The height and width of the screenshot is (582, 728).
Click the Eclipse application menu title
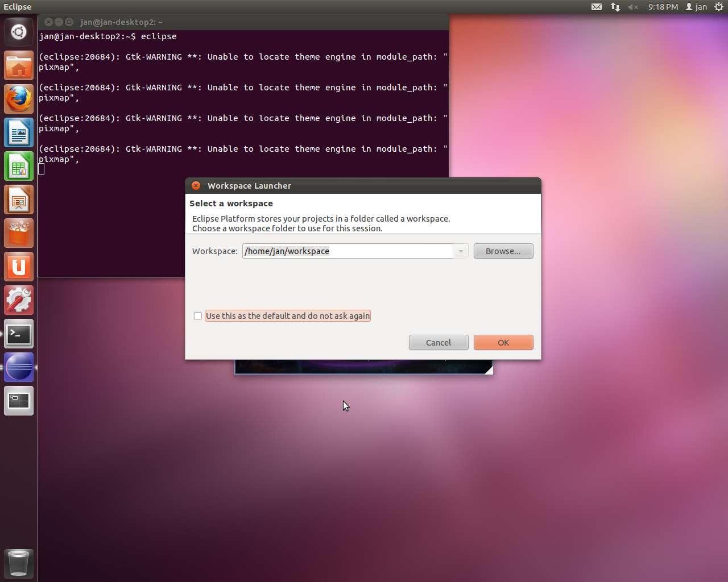pyautogui.click(x=18, y=7)
